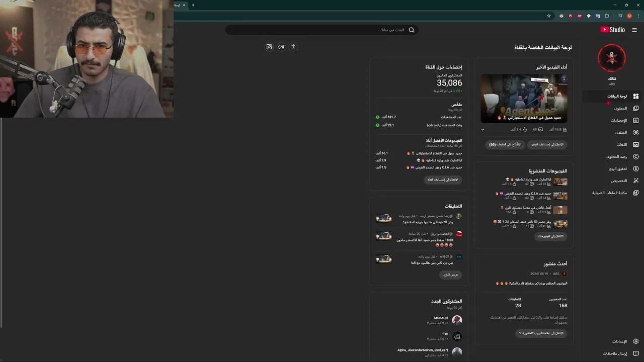This screenshot has height=362, width=644.
Task: Open the commenter avatar for wzj-21
Action: (458, 257)
